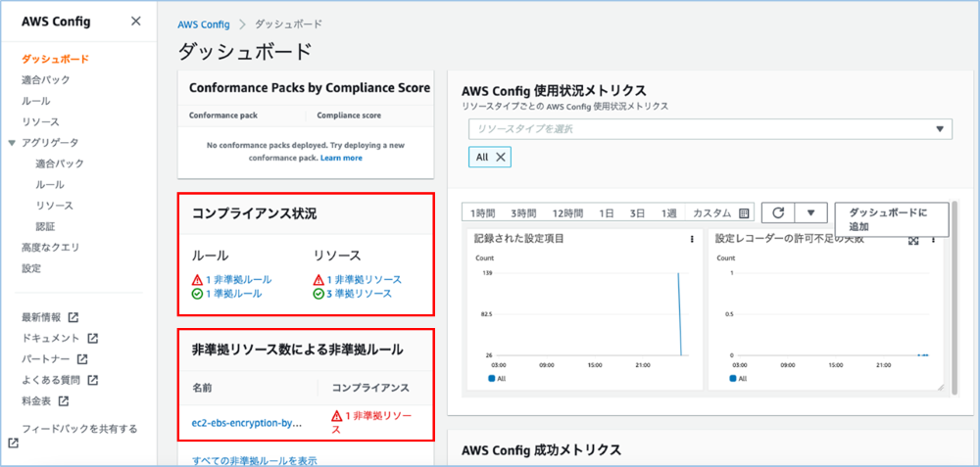Click フィードバックを共有する link
The width and height of the screenshot is (980, 467).
(79, 429)
